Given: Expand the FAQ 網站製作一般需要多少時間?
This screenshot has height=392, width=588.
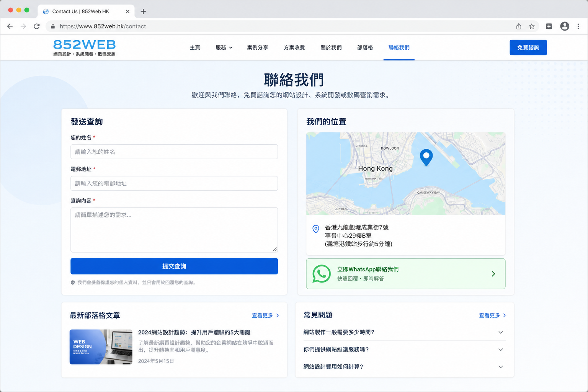Looking at the screenshot, I should coord(405,332).
